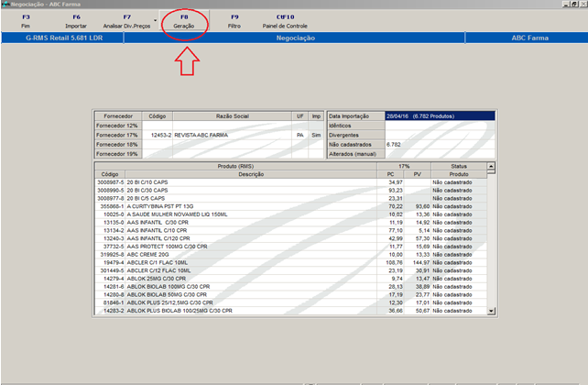Select row ABLOK PLUS 25/12,5MG C/30 CPR

point(290,302)
